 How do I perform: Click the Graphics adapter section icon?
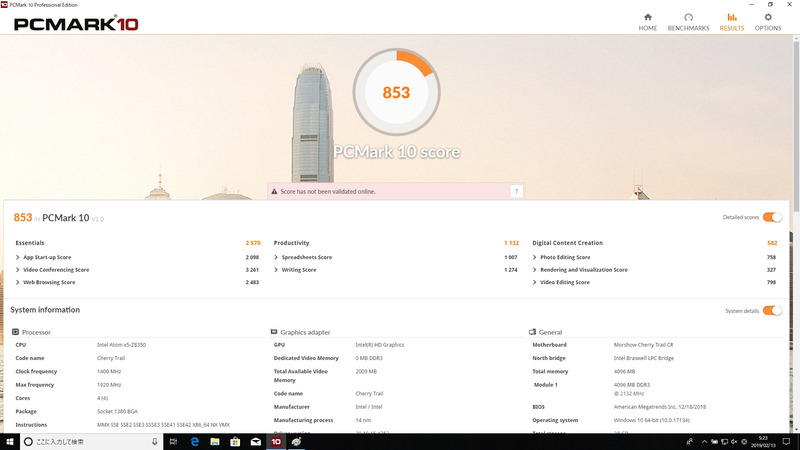coord(274,332)
